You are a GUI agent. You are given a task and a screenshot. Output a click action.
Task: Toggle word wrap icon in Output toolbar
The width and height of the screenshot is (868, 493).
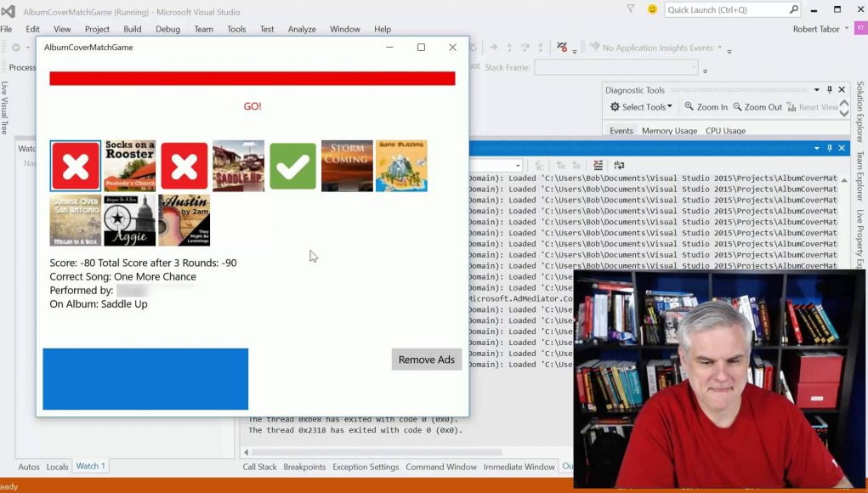point(619,165)
